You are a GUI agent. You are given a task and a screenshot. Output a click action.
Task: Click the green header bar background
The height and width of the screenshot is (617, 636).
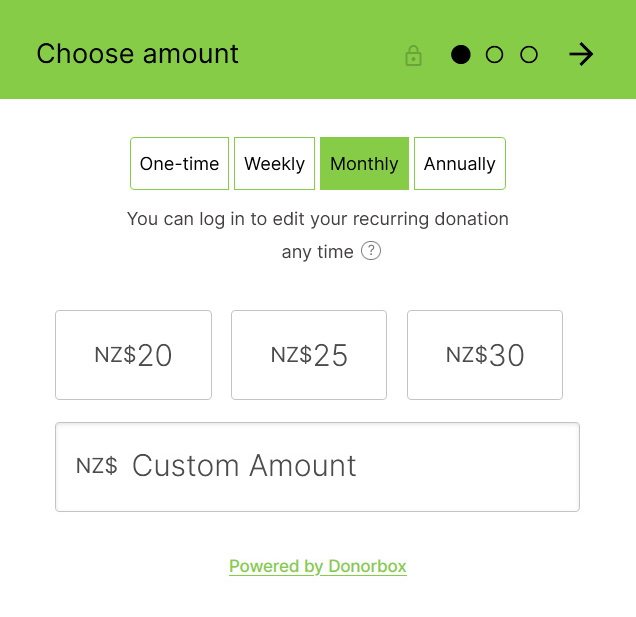click(x=318, y=16)
